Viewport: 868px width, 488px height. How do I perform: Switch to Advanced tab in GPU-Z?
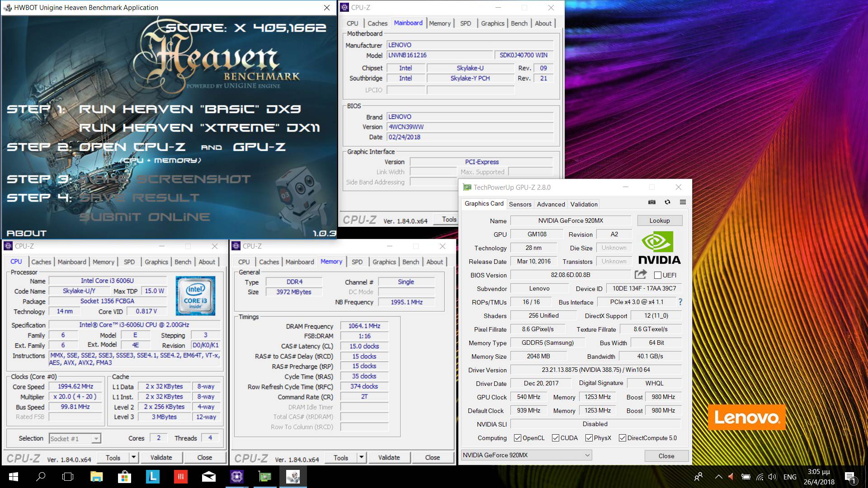[x=551, y=204]
